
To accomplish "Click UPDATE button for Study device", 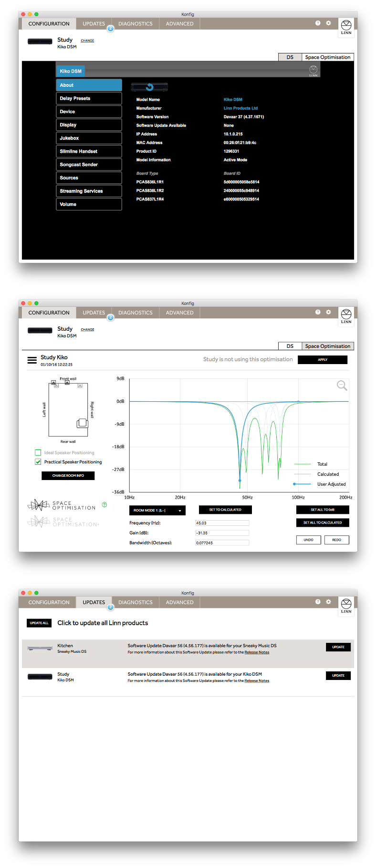I will pos(338,676).
